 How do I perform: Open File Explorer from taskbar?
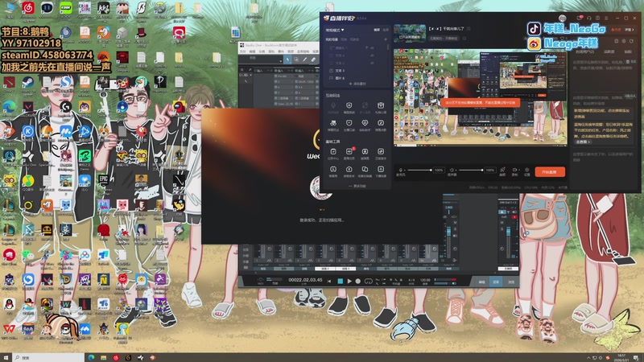[x=104, y=357]
